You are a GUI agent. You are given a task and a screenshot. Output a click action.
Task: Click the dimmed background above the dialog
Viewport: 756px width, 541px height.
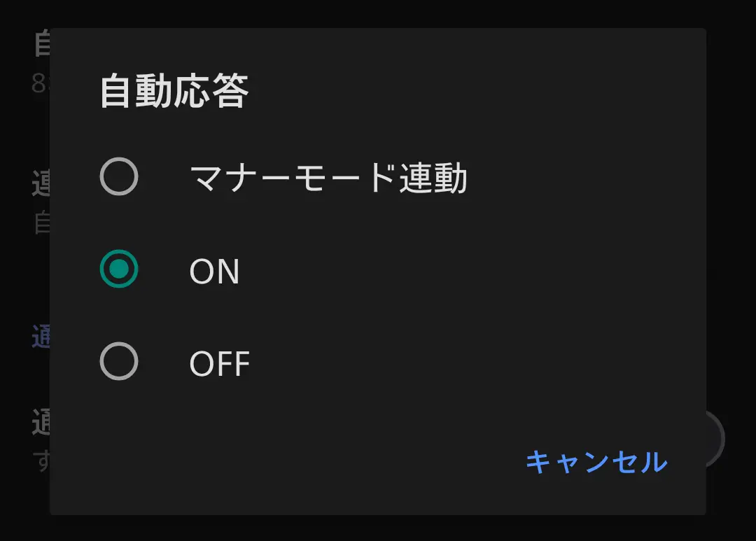coord(378,13)
